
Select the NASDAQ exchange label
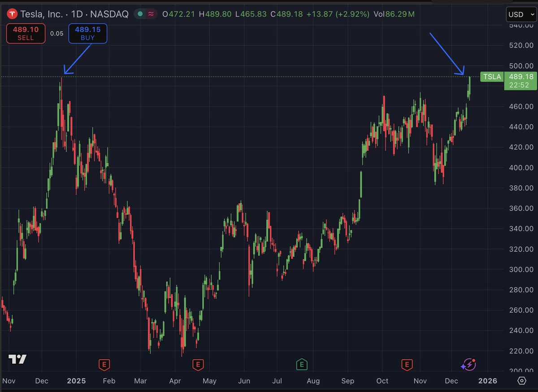pyautogui.click(x=110, y=14)
